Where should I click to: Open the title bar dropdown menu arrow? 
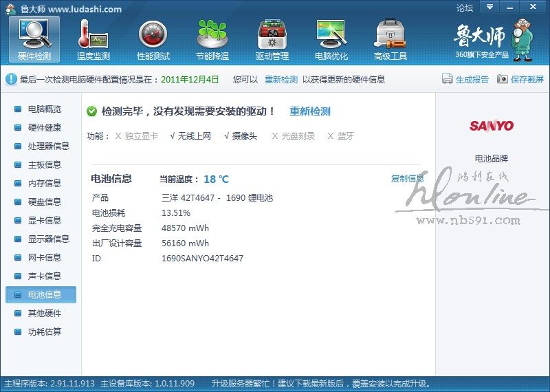coord(489,7)
